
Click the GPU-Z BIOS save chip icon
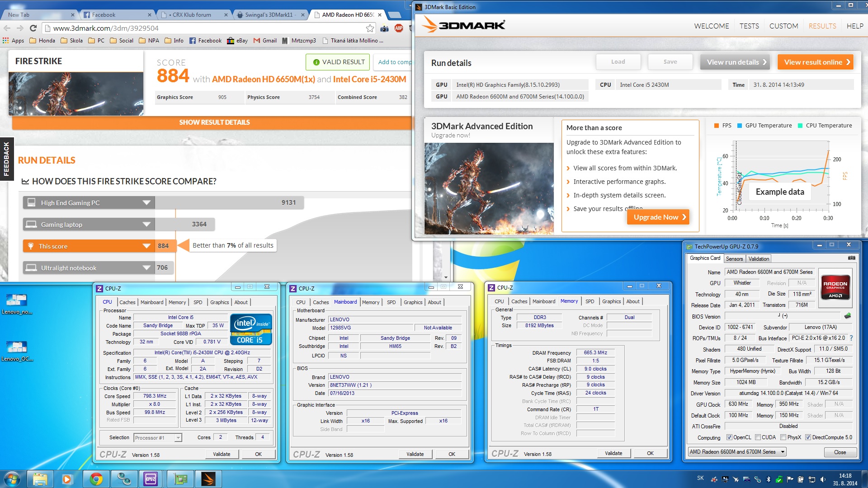(x=848, y=316)
